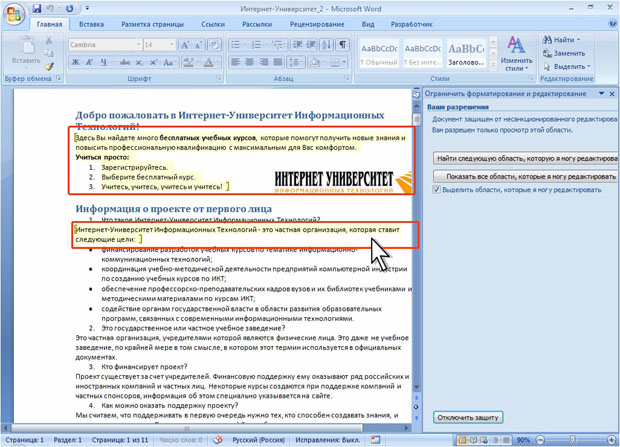Click the zoom slider in status bar
This screenshot has width=620, height=447.
pos(573,440)
